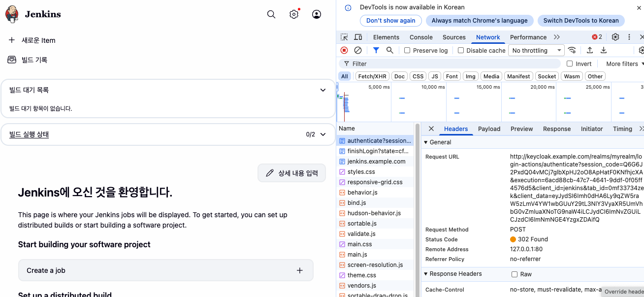Check the Invert filter checkbox

click(x=570, y=64)
